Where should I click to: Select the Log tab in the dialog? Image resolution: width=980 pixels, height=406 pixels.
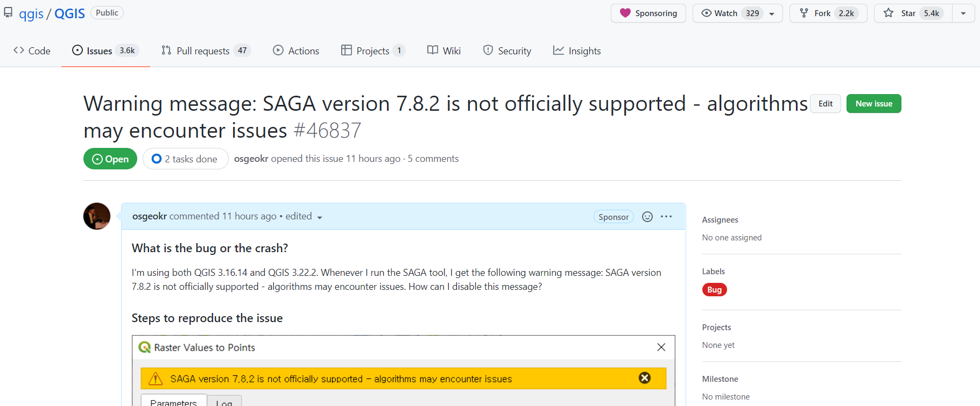pyautogui.click(x=224, y=401)
